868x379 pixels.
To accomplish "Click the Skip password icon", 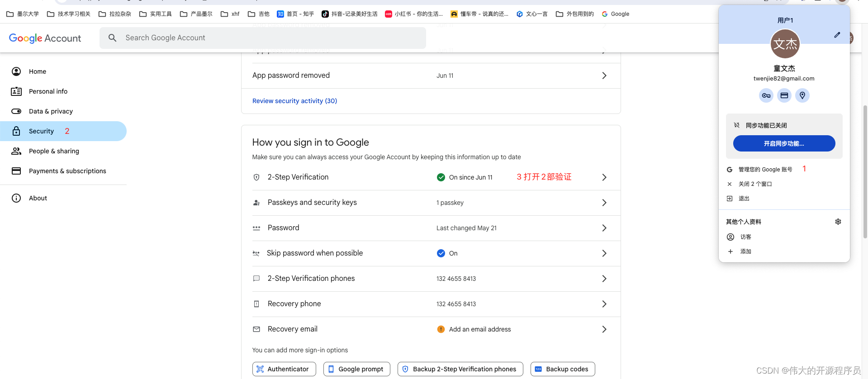I will pyautogui.click(x=256, y=253).
